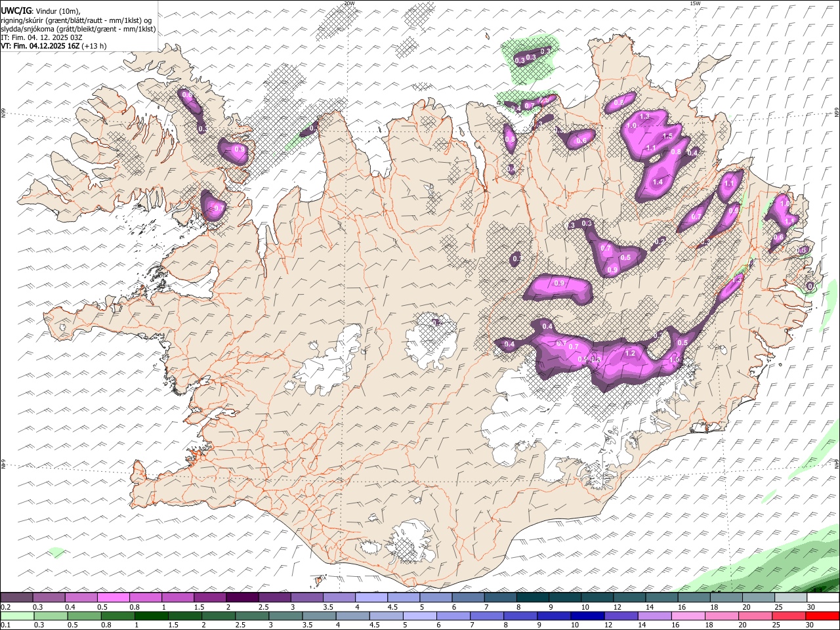The width and height of the screenshot is (840, 630).
Task: Choose the upper legend swatch starting at 7
Action: [x=499, y=598]
